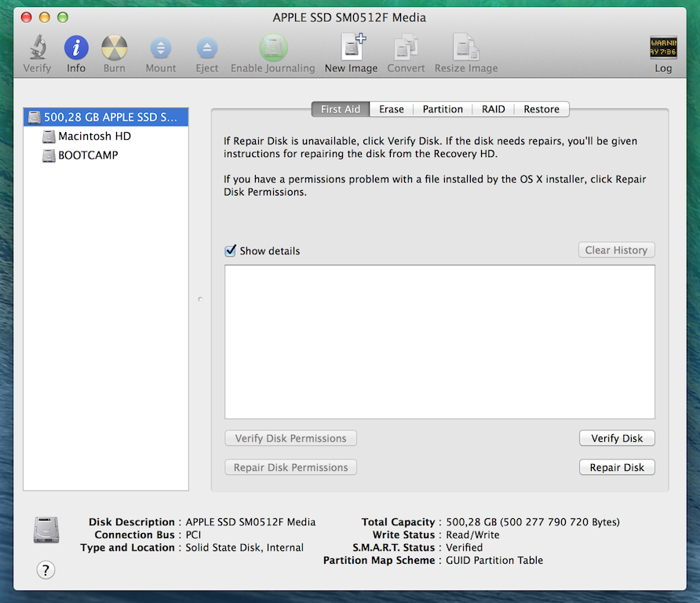Click the Macintosh HD volume icon
Screen dimensions: 700x603
49,137
